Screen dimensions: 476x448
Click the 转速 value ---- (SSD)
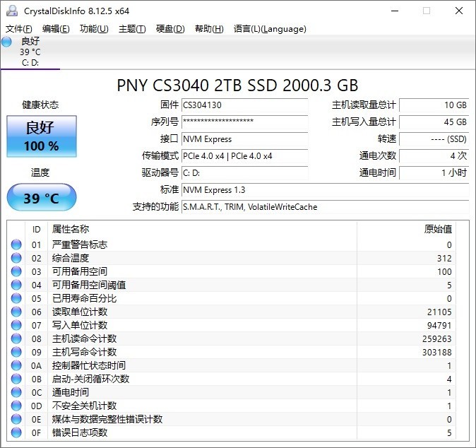[434, 139]
